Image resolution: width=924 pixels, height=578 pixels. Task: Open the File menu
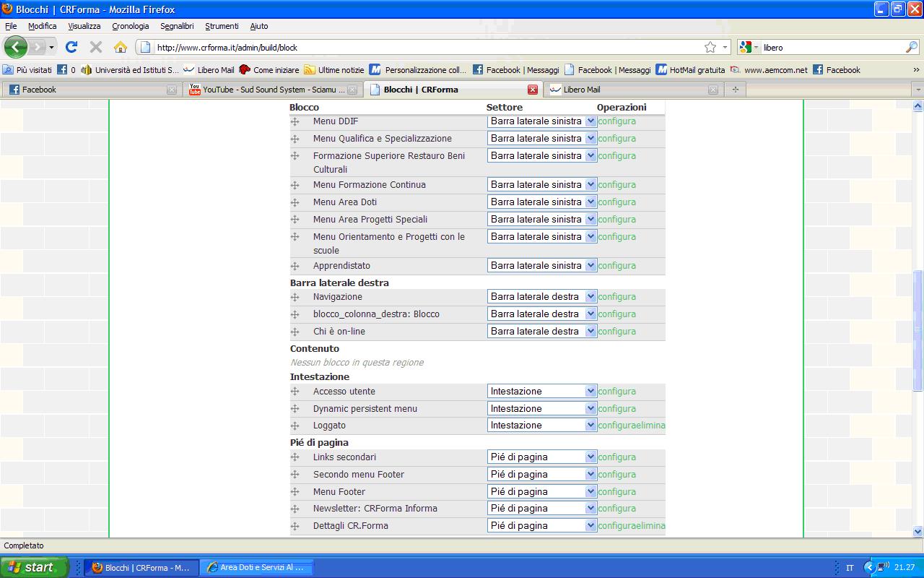click(x=11, y=26)
